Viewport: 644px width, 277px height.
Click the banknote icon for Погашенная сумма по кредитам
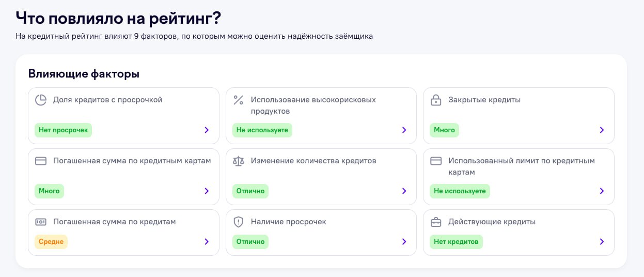click(41, 222)
